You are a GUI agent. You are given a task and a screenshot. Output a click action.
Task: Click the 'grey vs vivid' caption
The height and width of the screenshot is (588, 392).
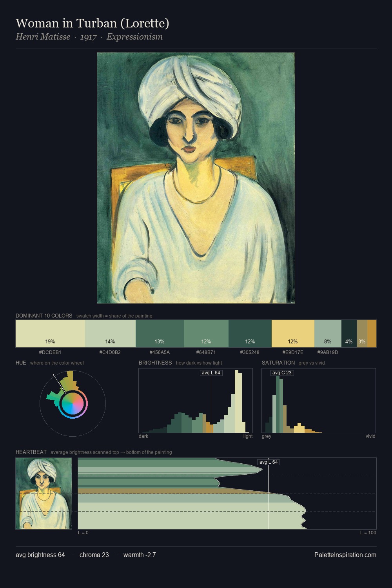point(312,363)
